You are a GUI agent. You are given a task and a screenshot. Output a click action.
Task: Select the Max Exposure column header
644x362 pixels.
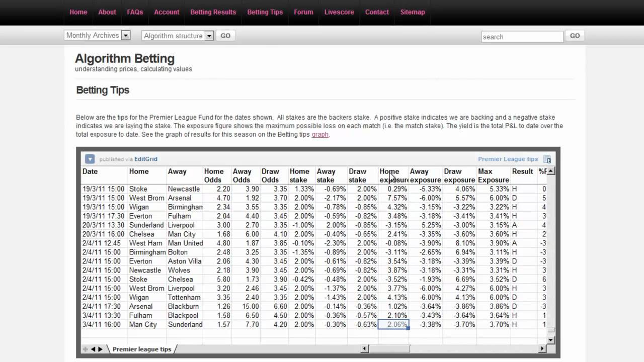pos(494,175)
